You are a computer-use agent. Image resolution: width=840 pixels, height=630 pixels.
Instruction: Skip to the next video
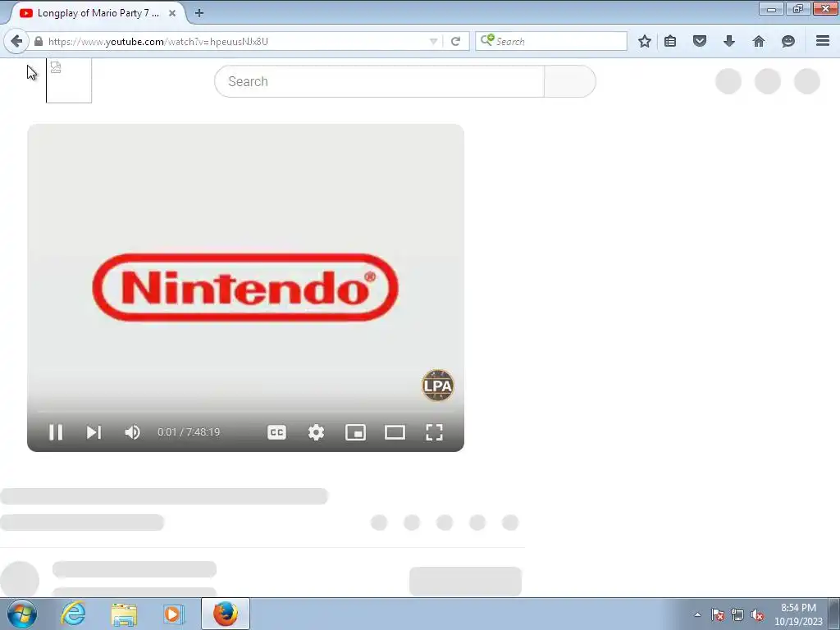tap(94, 432)
